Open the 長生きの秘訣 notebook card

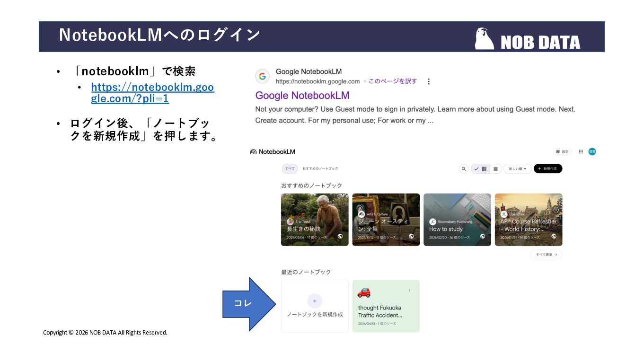(315, 220)
